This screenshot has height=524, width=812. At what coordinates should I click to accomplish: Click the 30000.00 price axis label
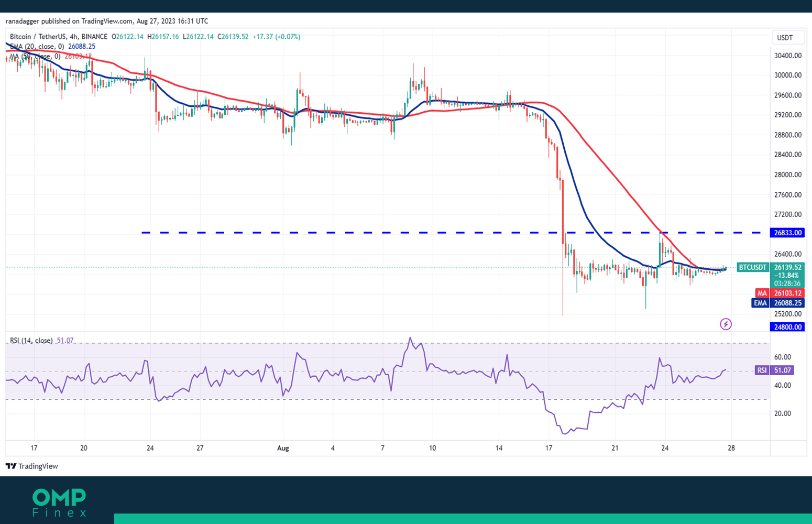coord(788,75)
